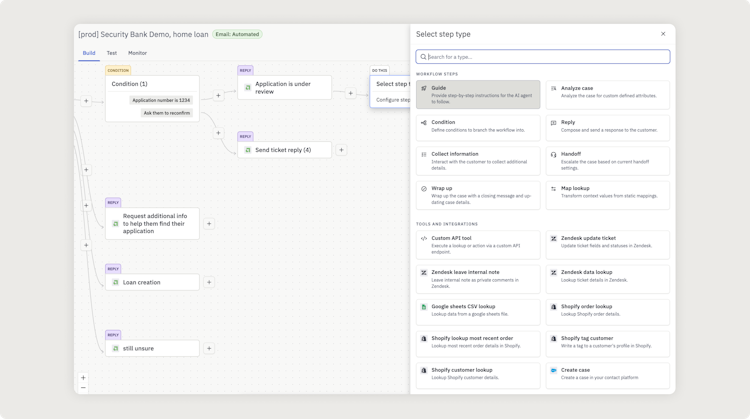Screen dimensions: 750x419
Task: Click the Email: Automated status badge
Action: (237, 34)
